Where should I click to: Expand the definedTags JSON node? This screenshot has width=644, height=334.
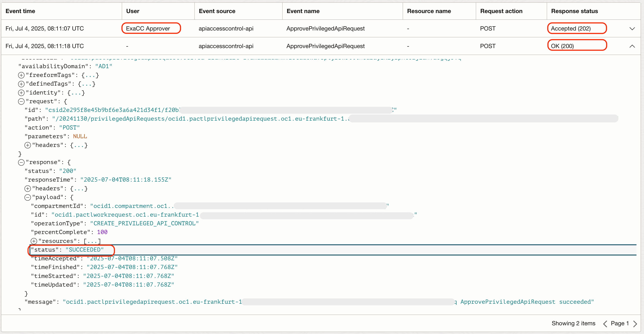tap(21, 84)
